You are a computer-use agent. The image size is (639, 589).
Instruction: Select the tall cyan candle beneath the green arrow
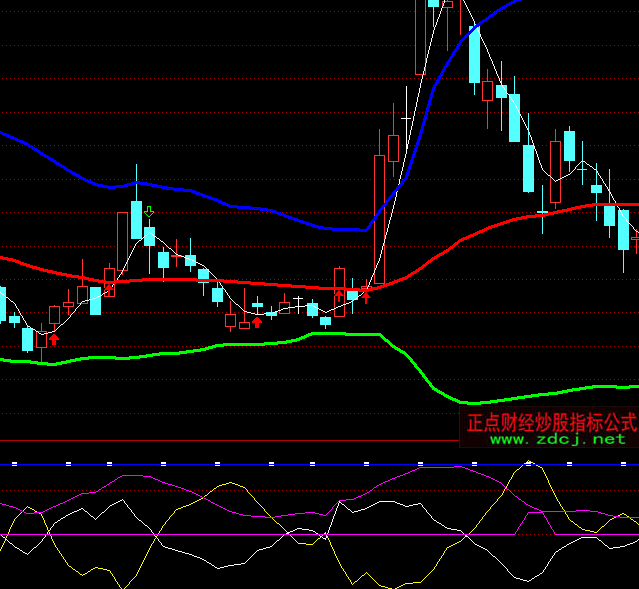coord(136,220)
